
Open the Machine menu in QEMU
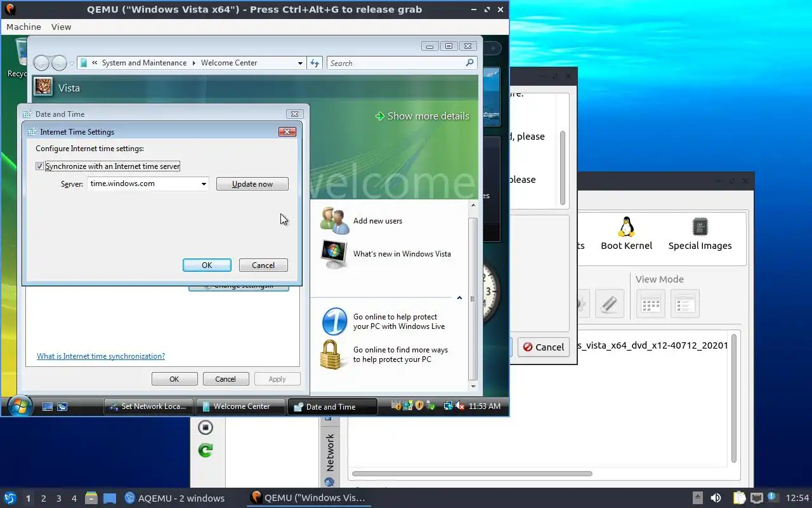23,27
